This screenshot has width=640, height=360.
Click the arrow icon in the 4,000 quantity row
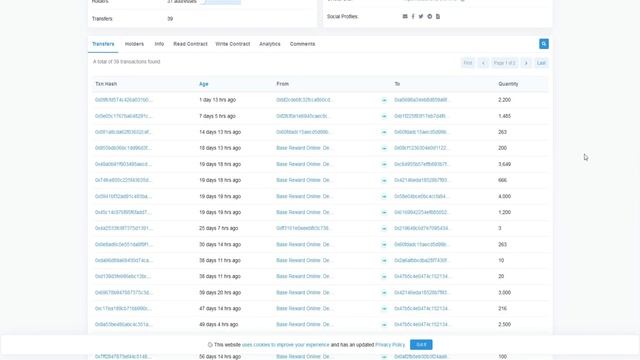[x=384, y=197]
